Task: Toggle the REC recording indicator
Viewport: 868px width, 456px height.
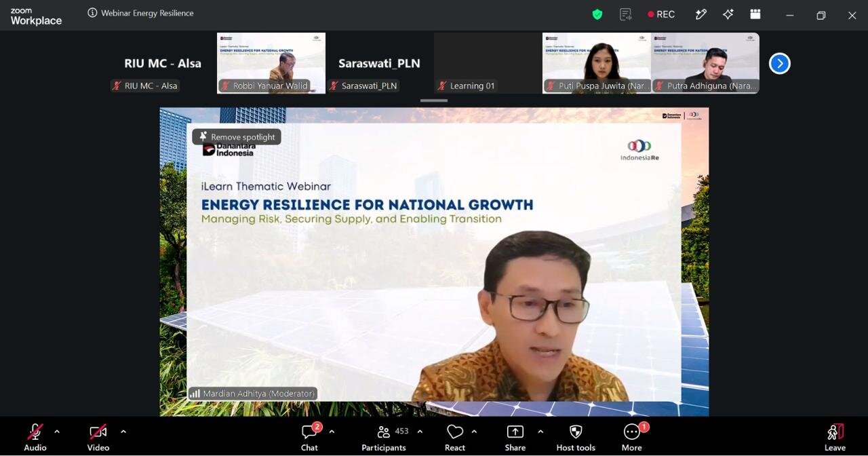Action: pos(661,14)
